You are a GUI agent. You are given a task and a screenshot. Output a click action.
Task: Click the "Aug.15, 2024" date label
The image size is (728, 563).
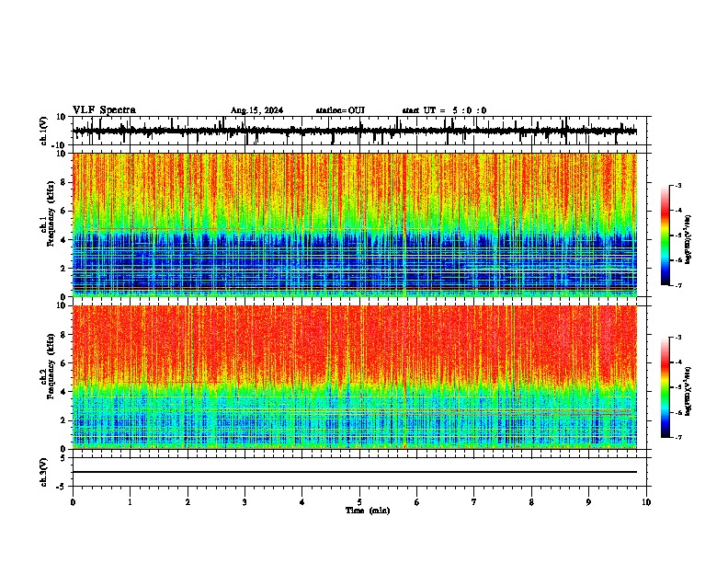(256, 110)
